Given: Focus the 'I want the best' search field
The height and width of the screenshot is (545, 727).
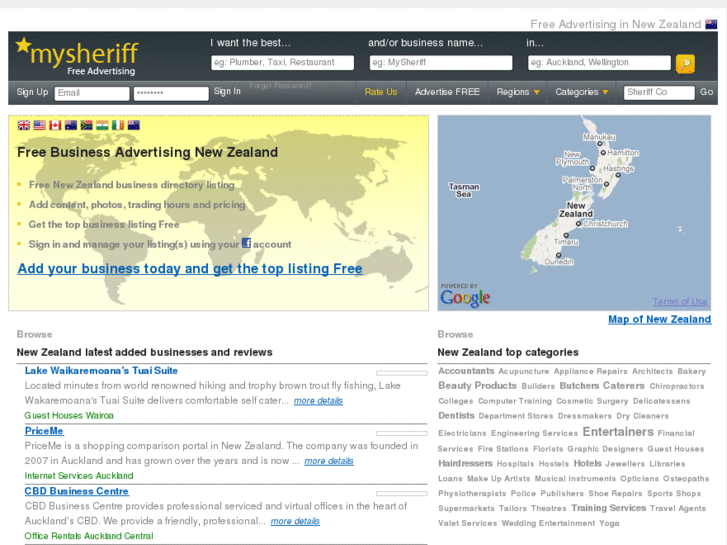Looking at the screenshot, I should coord(282,63).
